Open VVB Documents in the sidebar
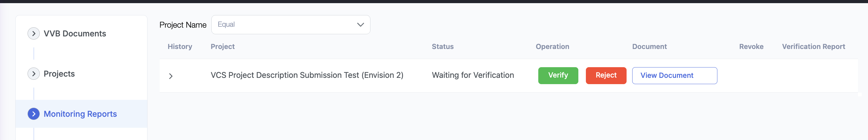 [75, 34]
